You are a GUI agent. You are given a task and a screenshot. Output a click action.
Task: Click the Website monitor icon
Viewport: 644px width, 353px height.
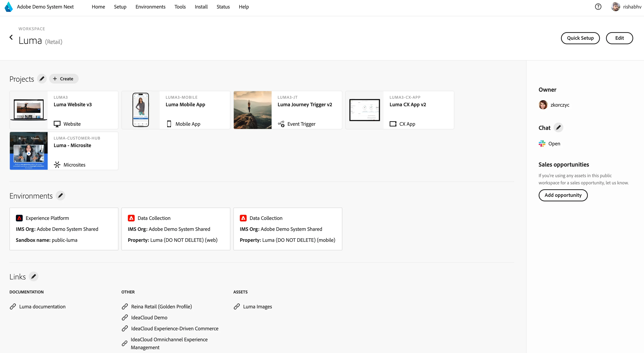[x=57, y=124]
